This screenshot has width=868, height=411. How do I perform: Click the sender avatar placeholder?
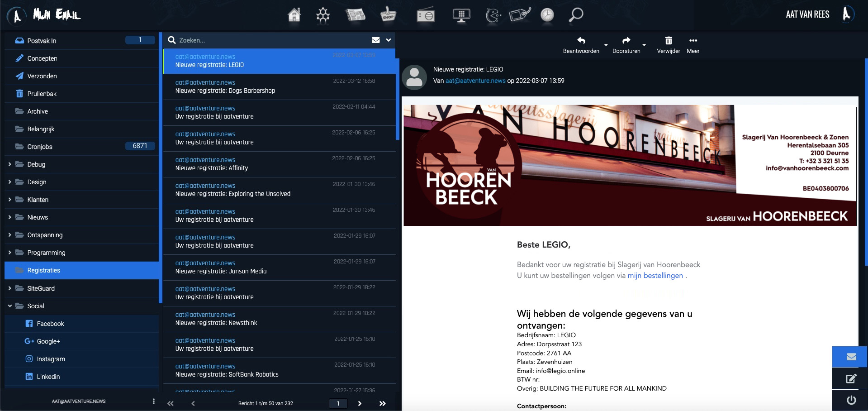pos(414,77)
